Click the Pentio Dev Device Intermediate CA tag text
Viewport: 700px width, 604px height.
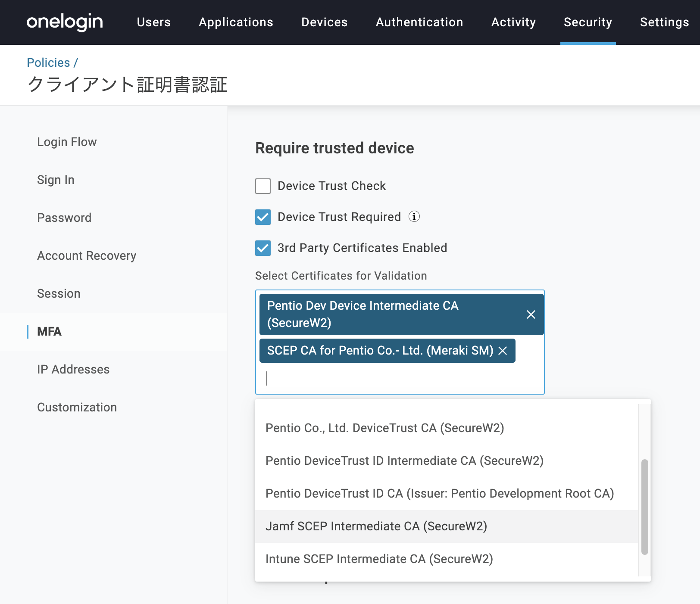pos(362,314)
